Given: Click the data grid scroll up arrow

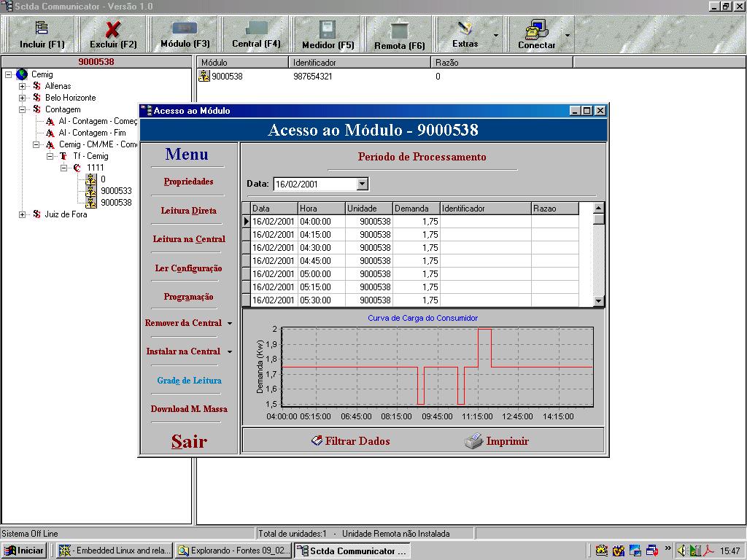Looking at the screenshot, I should coord(599,208).
